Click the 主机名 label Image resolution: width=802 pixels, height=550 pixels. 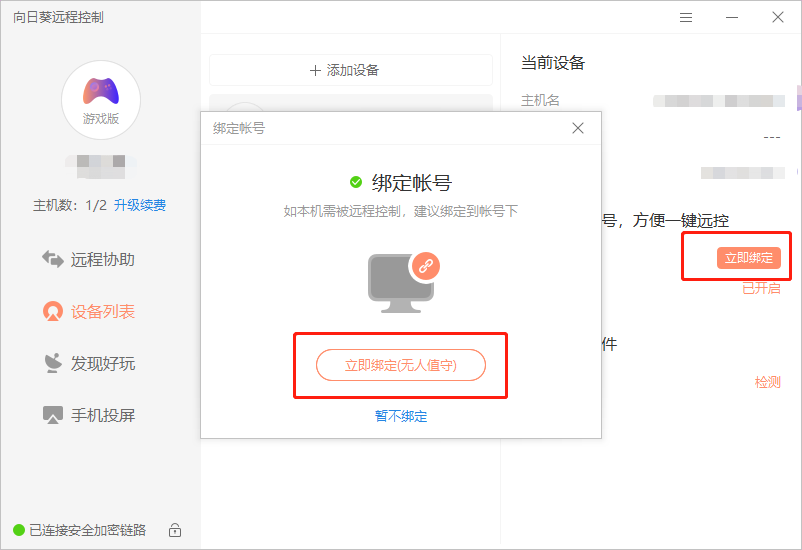click(540, 100)
